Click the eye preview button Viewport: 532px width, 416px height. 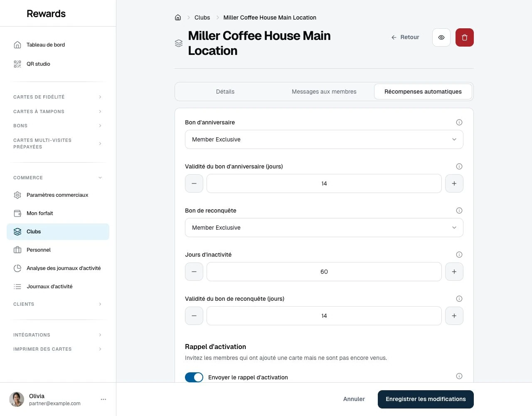point(441,37)
